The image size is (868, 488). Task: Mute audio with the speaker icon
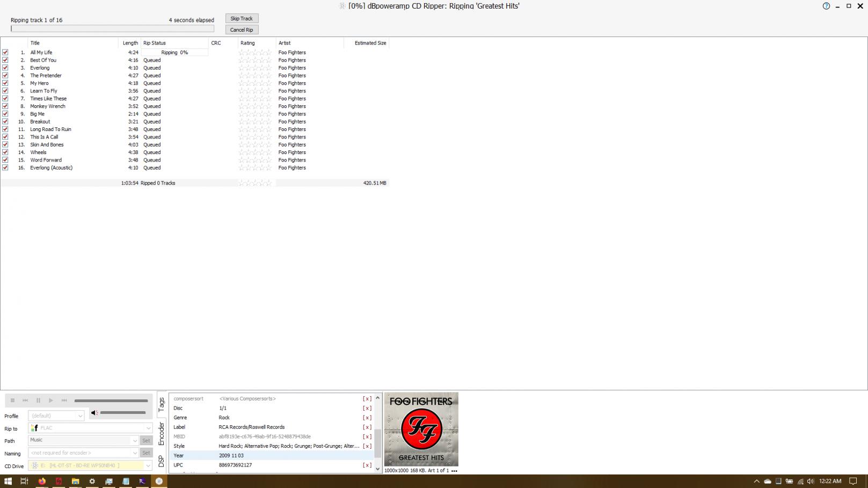tap(94, 413)
